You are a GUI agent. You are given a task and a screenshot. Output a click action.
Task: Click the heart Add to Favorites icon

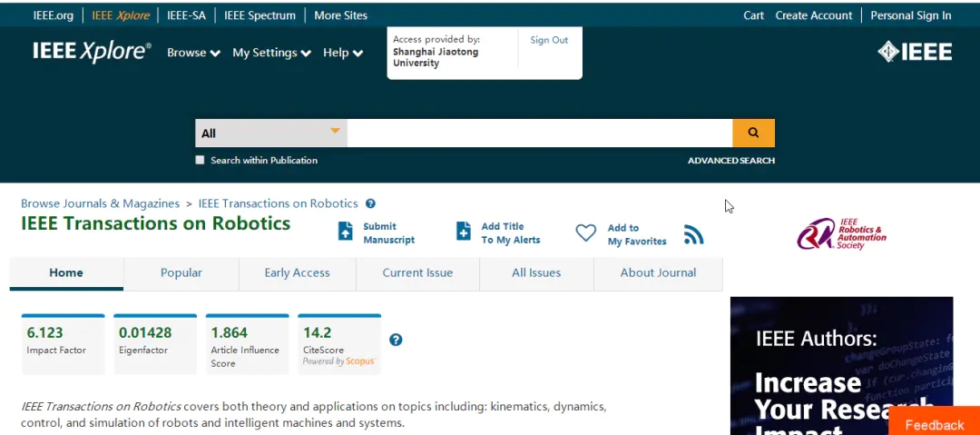pyautogui.click(x=585, y=233)
